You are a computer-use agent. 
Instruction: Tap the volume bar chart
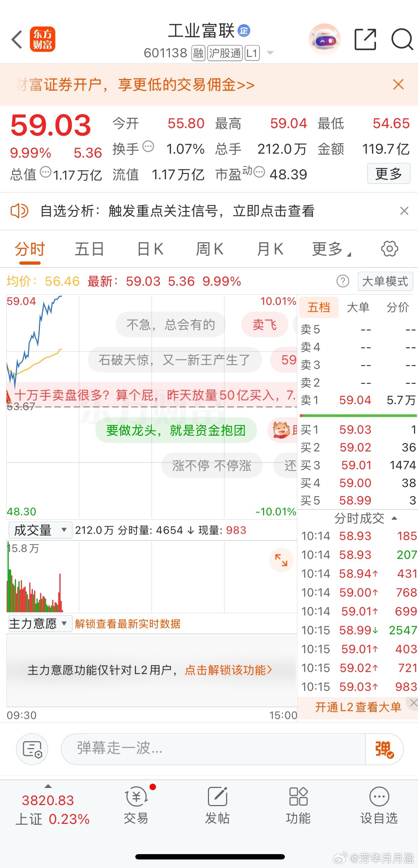click(152, 576)
